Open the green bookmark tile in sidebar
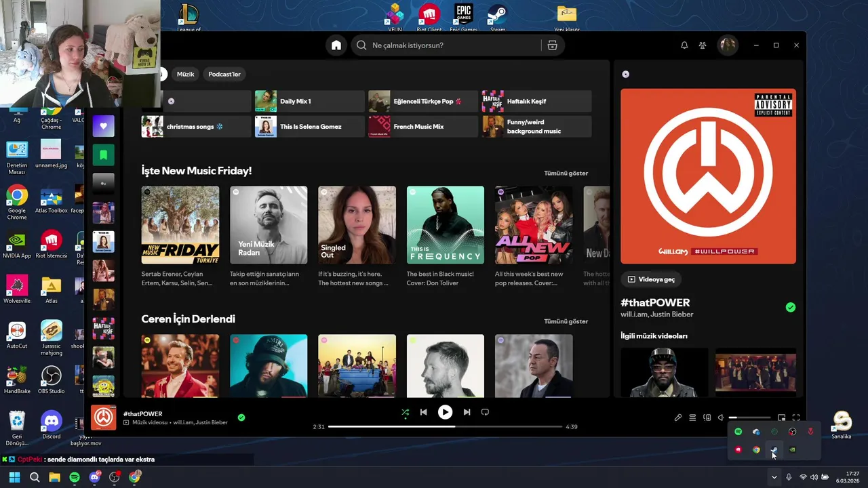Screen dimensions: 868x488 point(103,155)
